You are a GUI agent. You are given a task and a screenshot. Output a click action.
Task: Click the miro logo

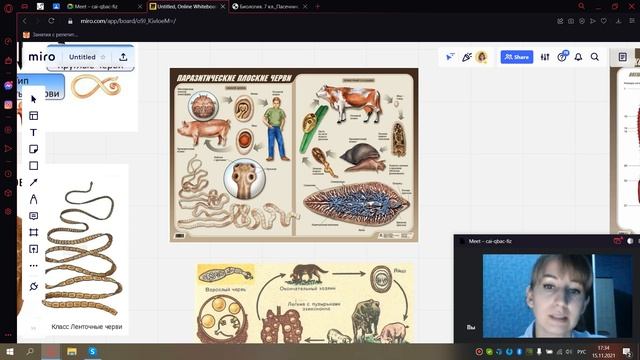click(42, 57)
